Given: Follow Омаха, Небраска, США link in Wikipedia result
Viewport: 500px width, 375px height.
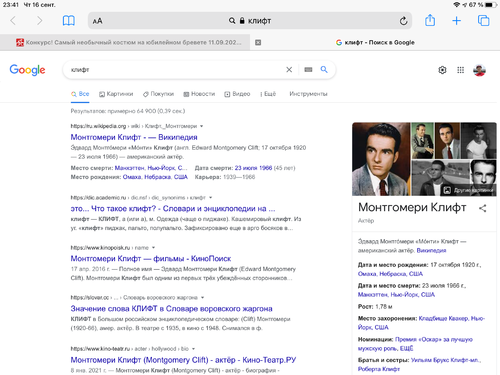Looking at the screenshot, I should coord(155,177).
